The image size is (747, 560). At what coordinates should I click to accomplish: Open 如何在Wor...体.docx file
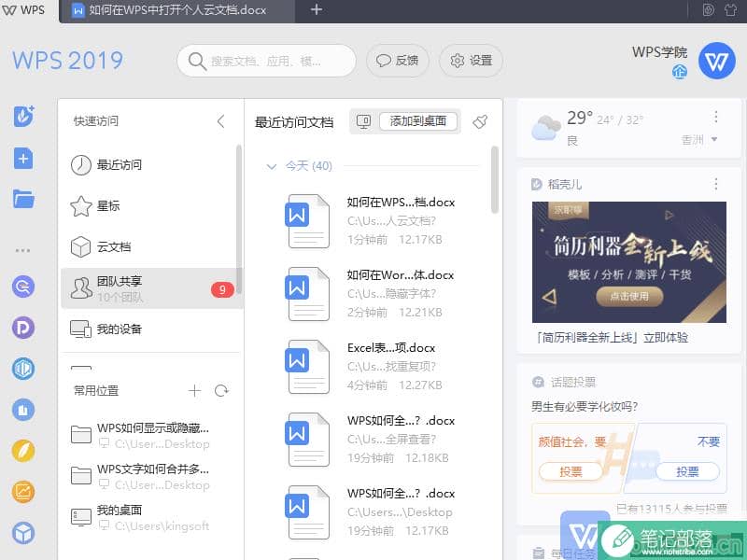click(x=372, y=293)
